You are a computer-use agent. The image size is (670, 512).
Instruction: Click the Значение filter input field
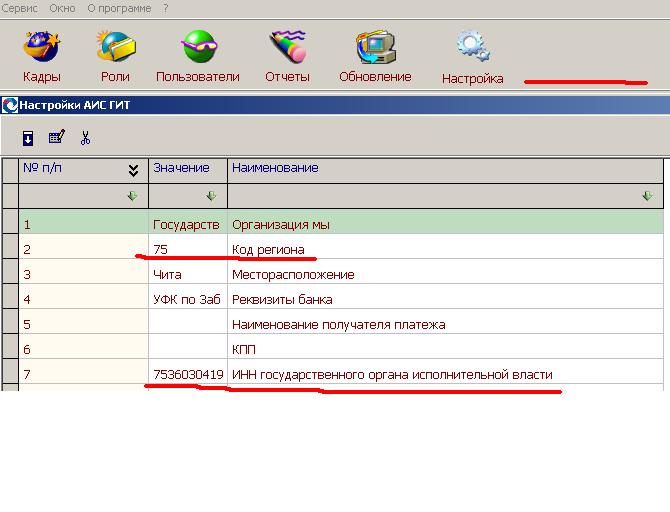[188, 196]
